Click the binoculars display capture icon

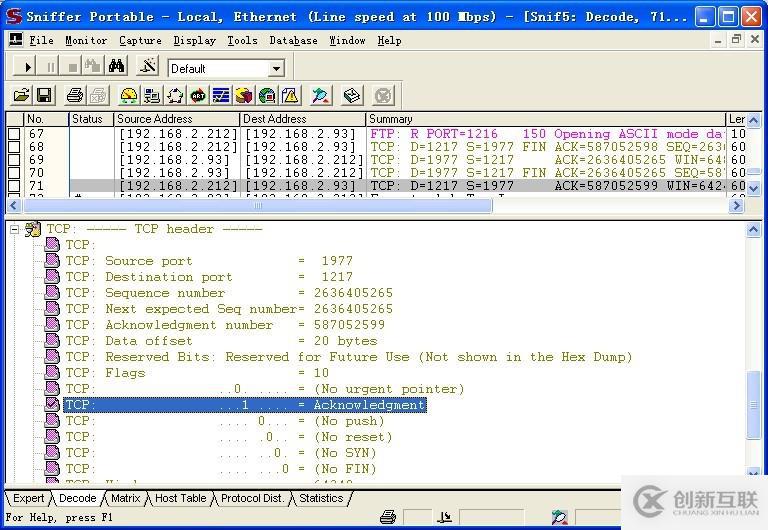(117, 67)
